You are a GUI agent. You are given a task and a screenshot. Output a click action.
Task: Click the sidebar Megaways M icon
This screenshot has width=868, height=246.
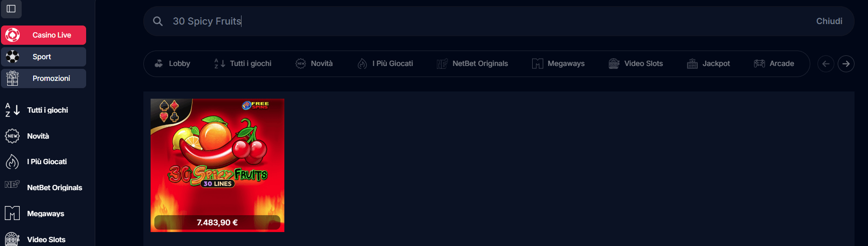[x=13, y=213]
